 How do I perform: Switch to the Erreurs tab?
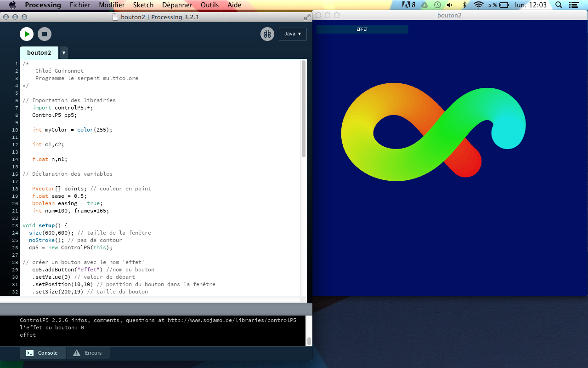[x=88, y=353]
